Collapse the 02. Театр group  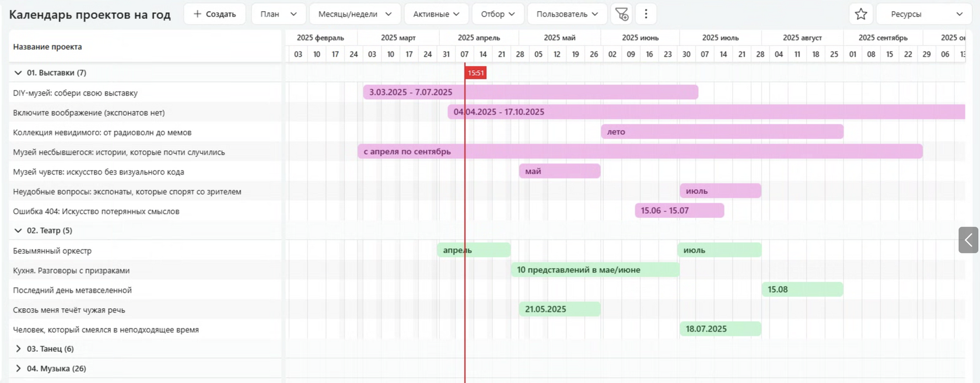point(18,231)
